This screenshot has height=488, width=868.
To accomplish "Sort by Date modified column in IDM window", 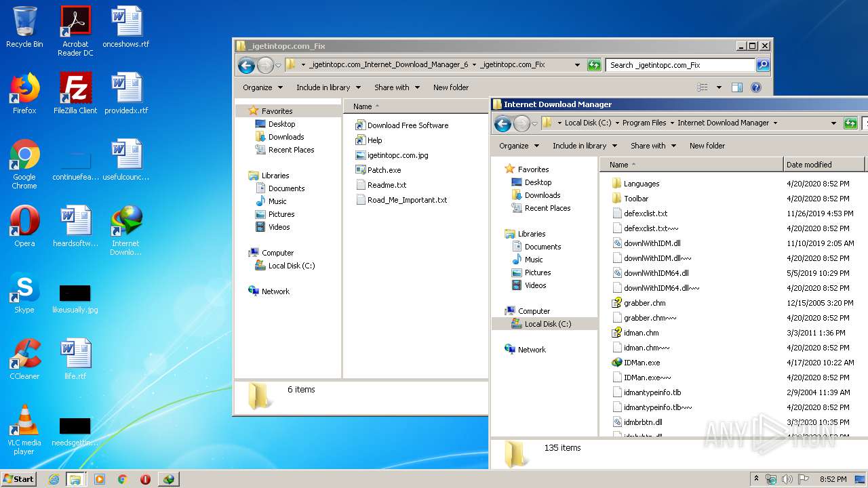I will click(824, 165).
